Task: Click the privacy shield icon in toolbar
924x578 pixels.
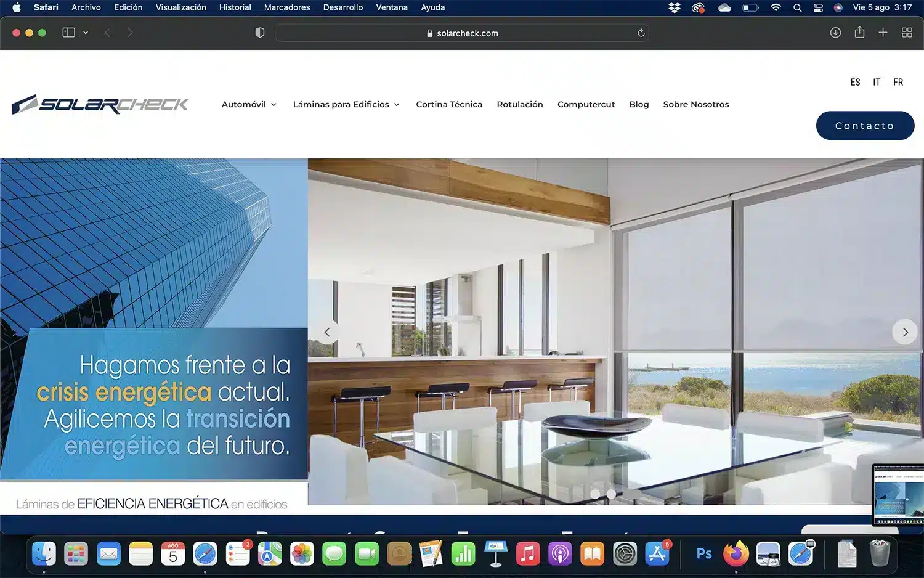Action: (260, 33)
